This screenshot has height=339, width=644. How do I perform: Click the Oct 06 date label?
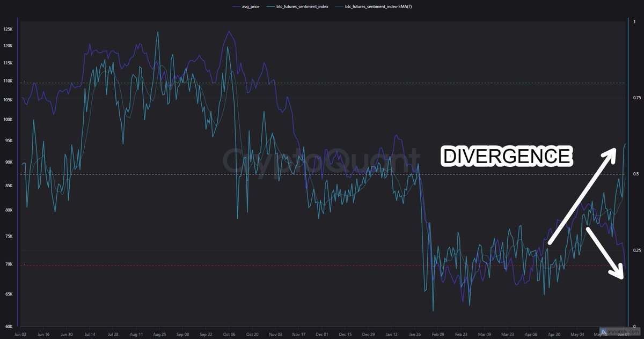click(228, 334)
